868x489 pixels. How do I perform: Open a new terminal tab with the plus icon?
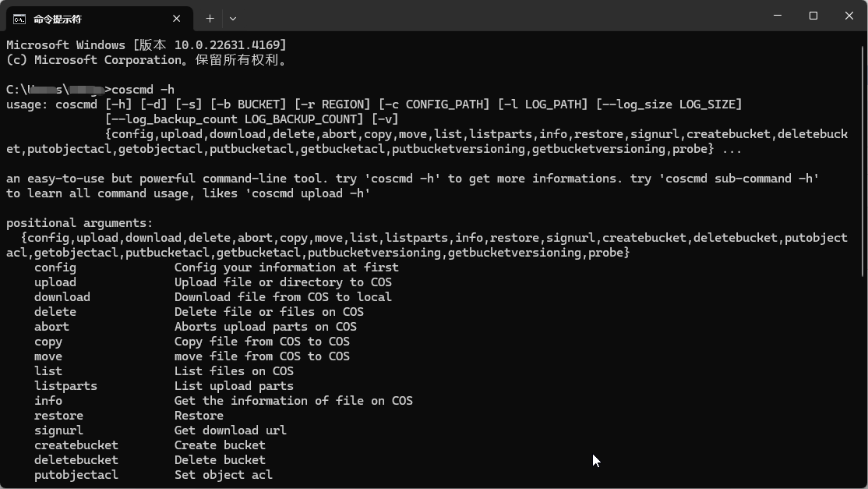click(210, 18)
